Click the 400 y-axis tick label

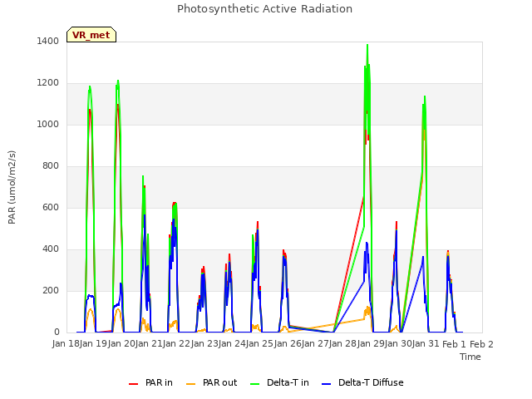[x=51, y=249]
